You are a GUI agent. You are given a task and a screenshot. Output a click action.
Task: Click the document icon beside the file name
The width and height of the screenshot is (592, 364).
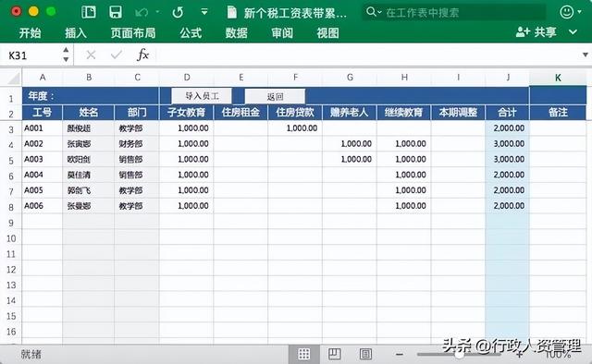pos(232,13)
